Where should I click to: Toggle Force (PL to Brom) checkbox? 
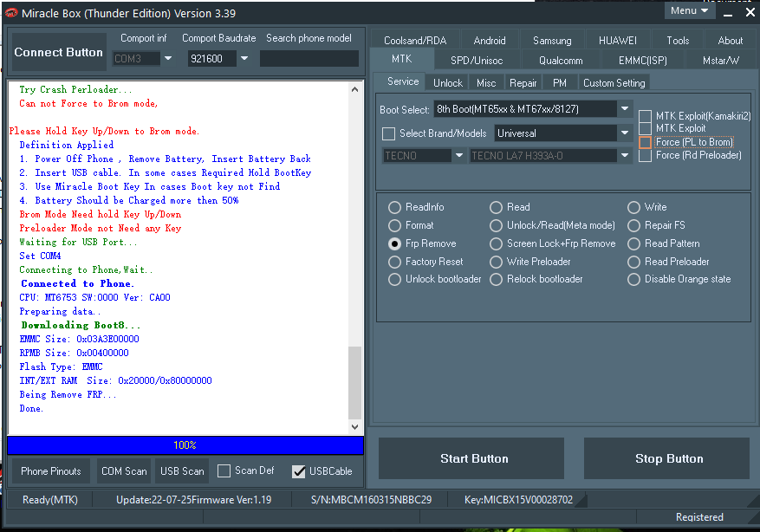645,142
